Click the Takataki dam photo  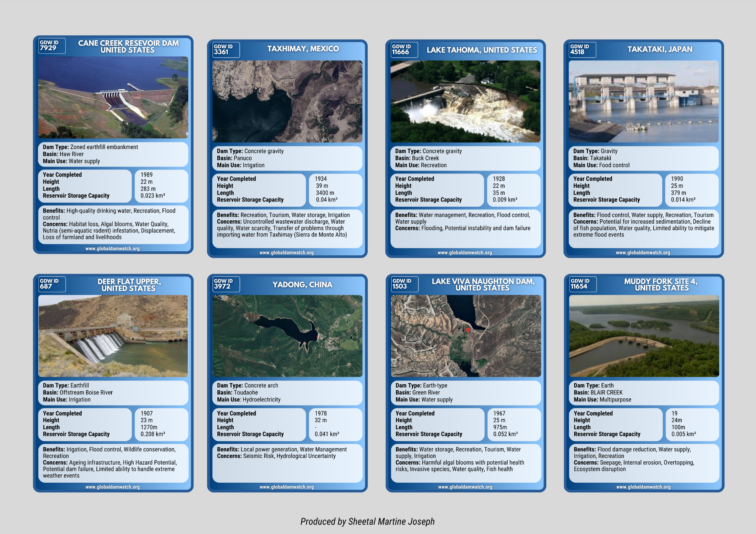643,101
